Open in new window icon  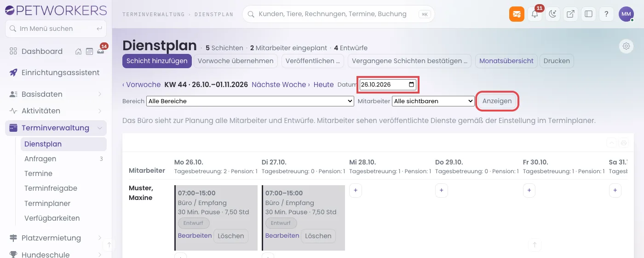570,14
